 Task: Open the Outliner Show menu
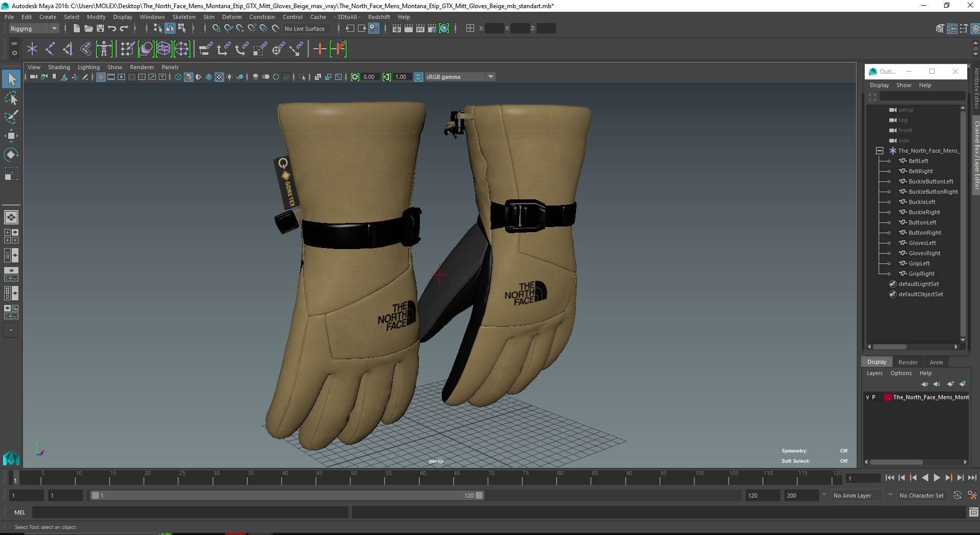(x=904, y=85)
